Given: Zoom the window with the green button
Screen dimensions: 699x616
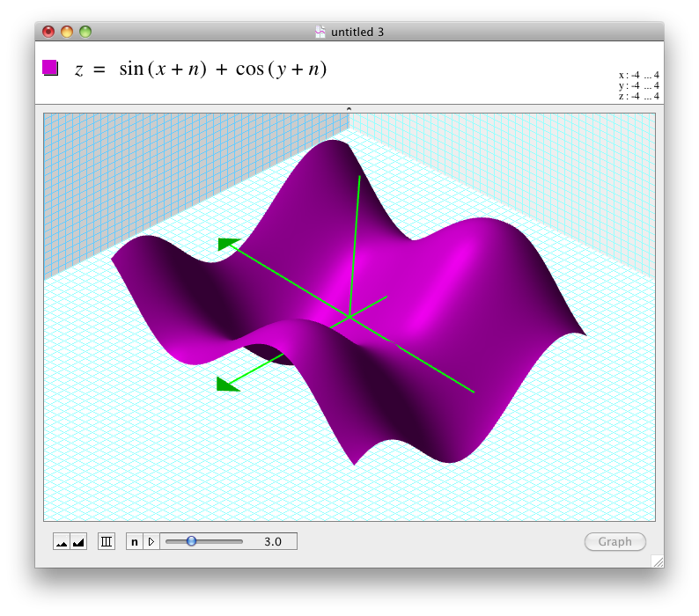Looking at the screenshot, I should [85, 32].
